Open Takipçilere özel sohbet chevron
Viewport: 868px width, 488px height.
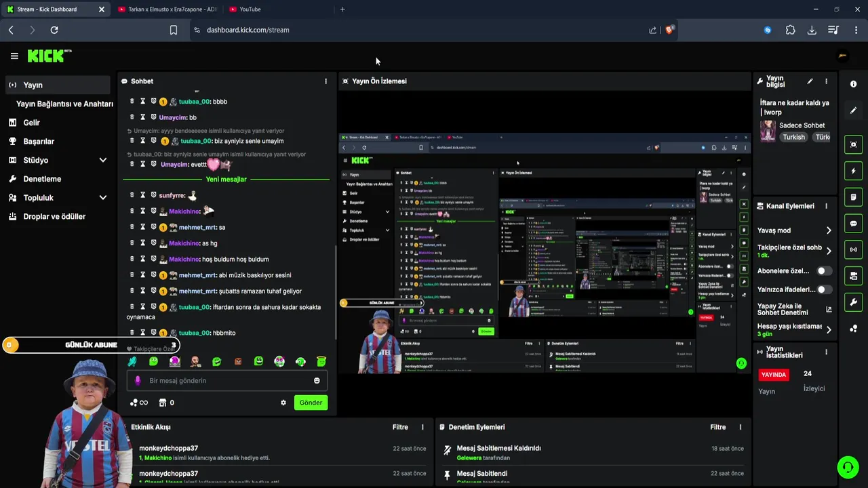829,251
